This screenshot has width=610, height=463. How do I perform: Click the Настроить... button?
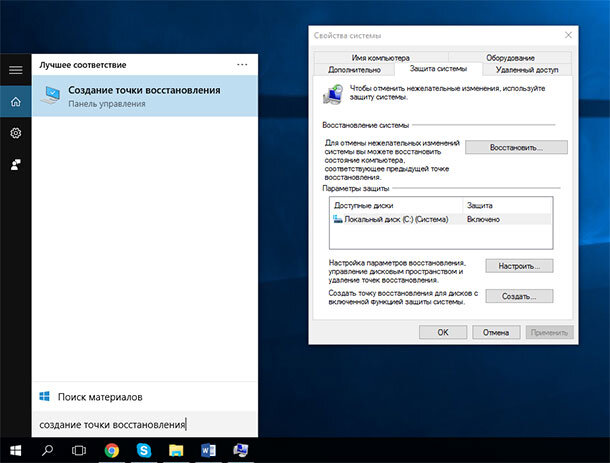click(519, 266)
